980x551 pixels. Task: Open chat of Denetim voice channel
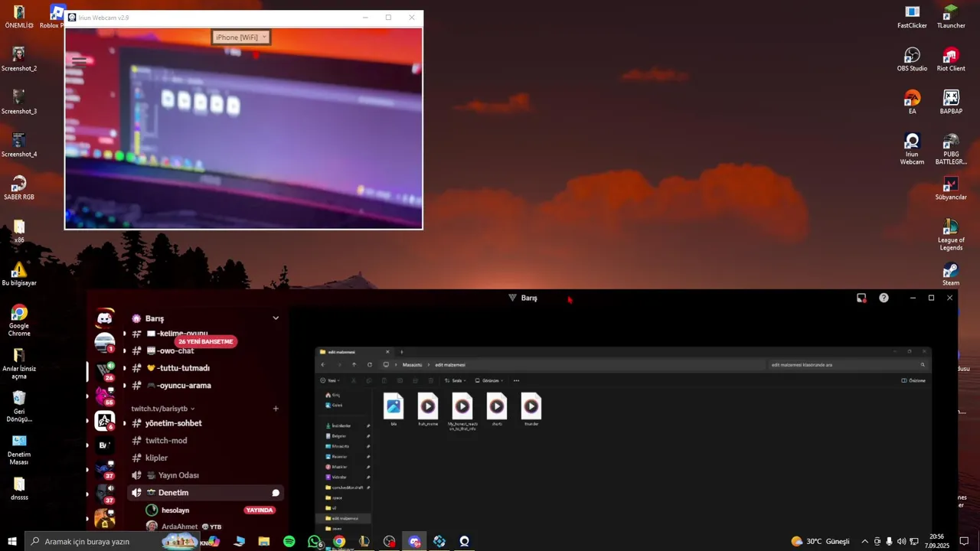[x=276, y=493]
